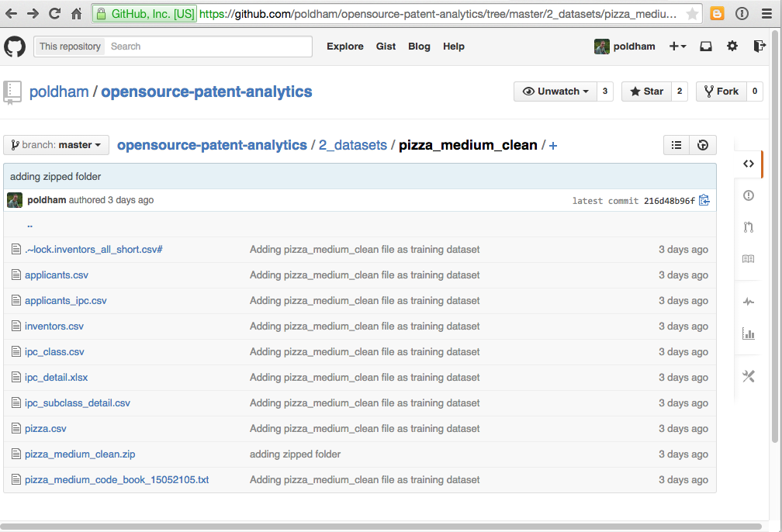
Task: Open account settings gear icon
Action: (x=732, y=47)
